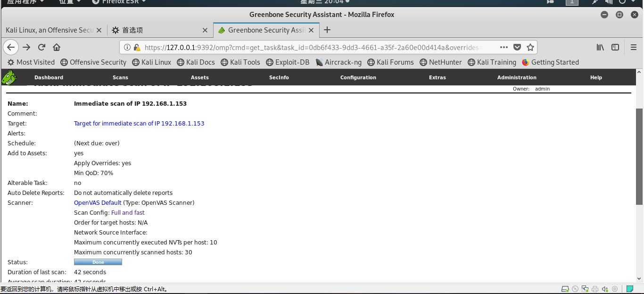The width and height of the screenshot is (644, 294).
Task: Reload the current page
Action: tap(41, 47)
